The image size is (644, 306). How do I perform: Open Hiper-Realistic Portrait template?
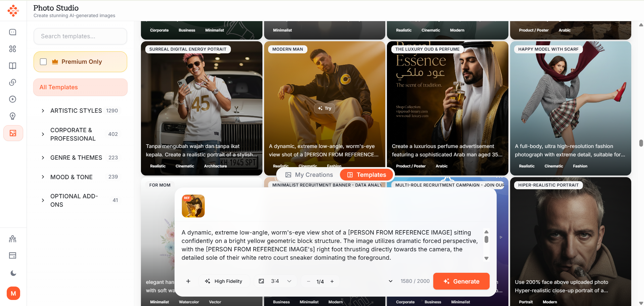571,242
